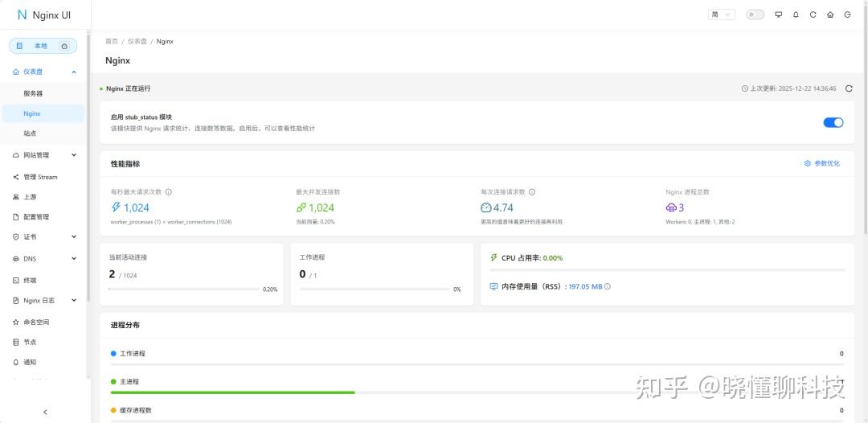
Task: Click the Nginx 正在运行 status text
Action: pyautogui.click(x=128, y=88)
